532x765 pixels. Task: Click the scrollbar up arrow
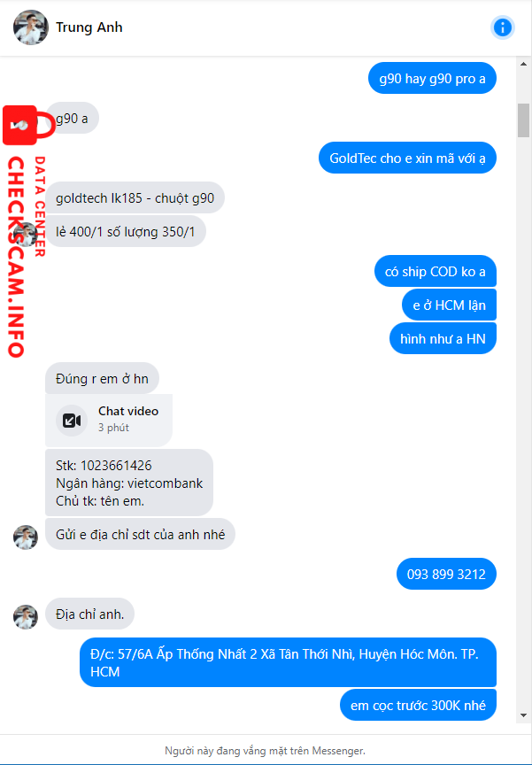click(x=523, y=64)
